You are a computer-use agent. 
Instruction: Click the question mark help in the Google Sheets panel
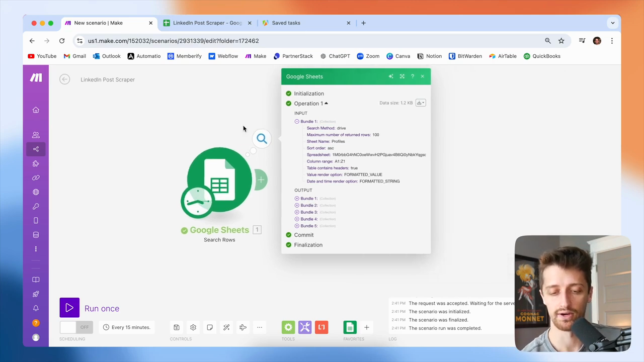pos(413,76)
